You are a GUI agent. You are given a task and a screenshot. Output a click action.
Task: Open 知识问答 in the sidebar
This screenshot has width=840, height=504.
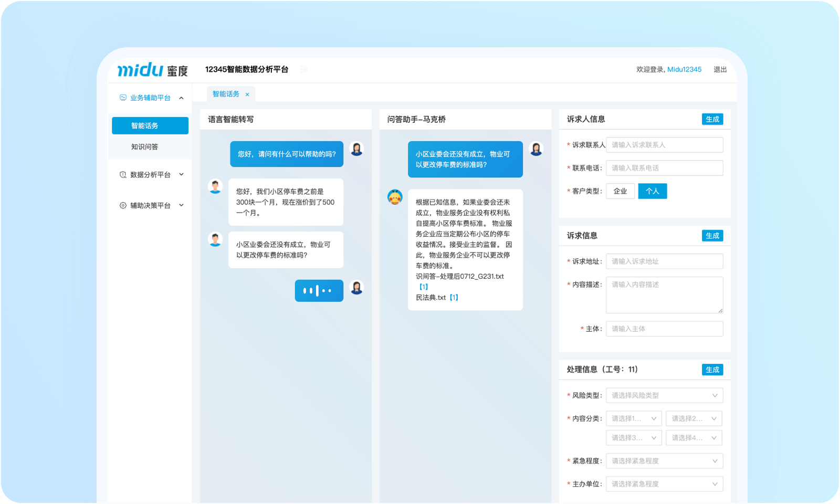click(x=144, y=147)
